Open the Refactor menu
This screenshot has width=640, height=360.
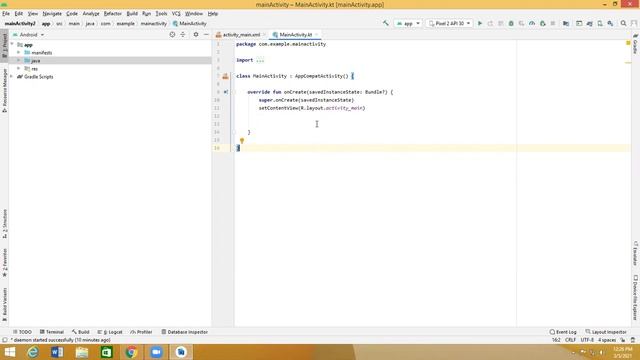click(x=113, y=13)
